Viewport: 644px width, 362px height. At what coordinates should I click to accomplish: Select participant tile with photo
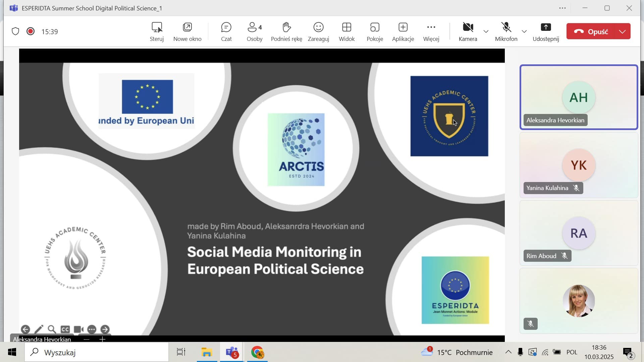(579, 301)
